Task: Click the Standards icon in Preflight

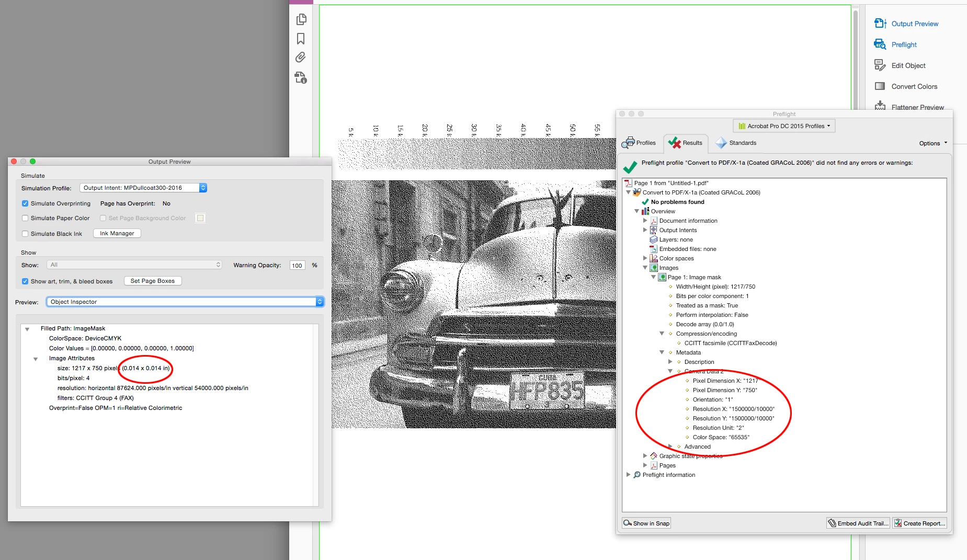Action: [x=721, y=143]
